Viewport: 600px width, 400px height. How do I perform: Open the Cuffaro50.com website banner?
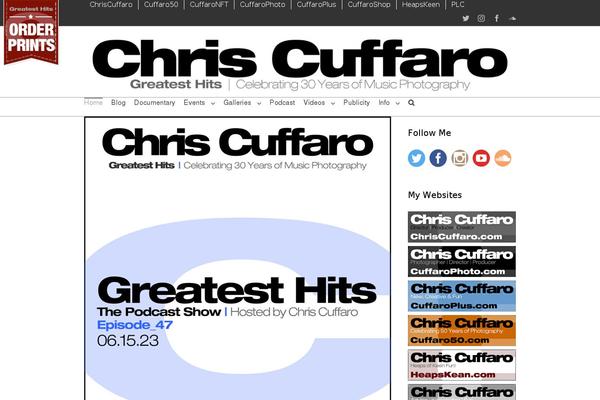(x=462, y=330)
